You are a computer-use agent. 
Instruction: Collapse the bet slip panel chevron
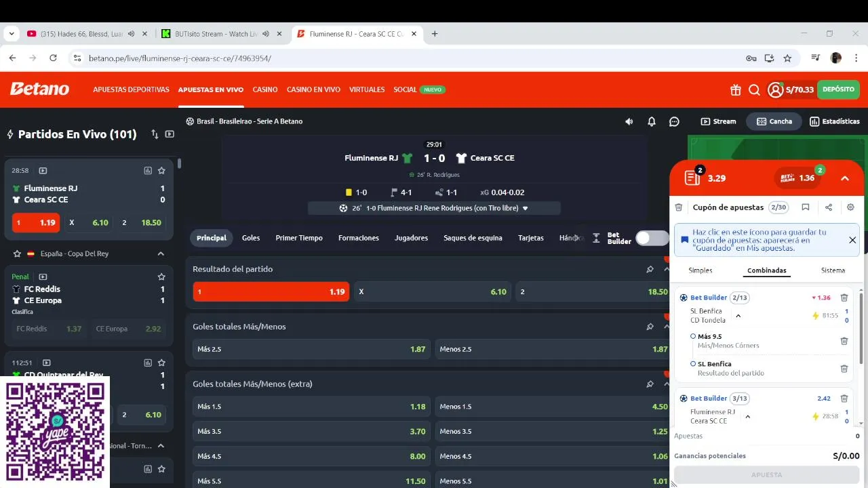845,178
